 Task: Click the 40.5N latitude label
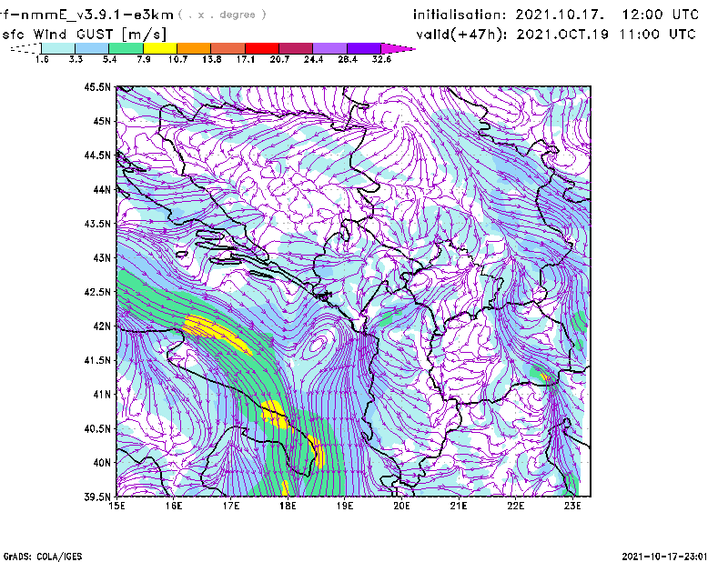97,429
